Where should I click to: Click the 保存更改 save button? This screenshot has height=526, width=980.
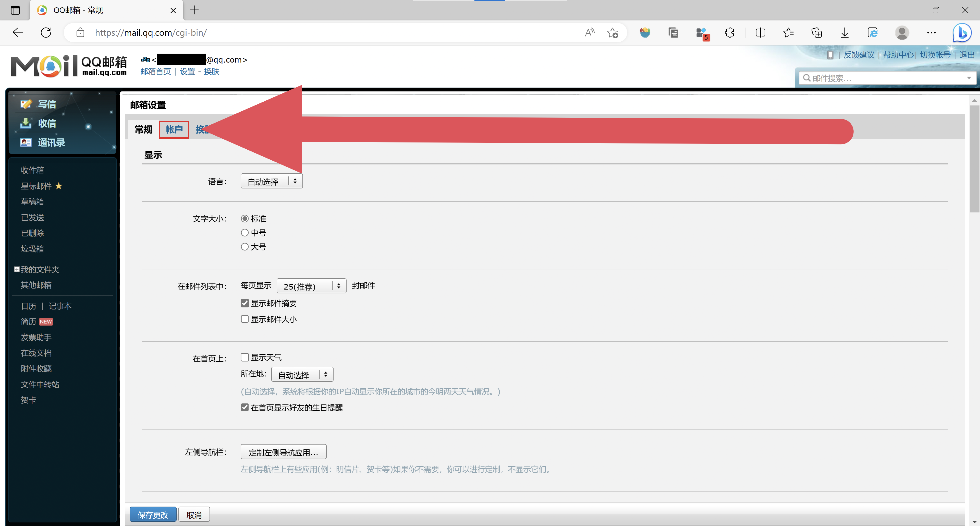(153, 514)
